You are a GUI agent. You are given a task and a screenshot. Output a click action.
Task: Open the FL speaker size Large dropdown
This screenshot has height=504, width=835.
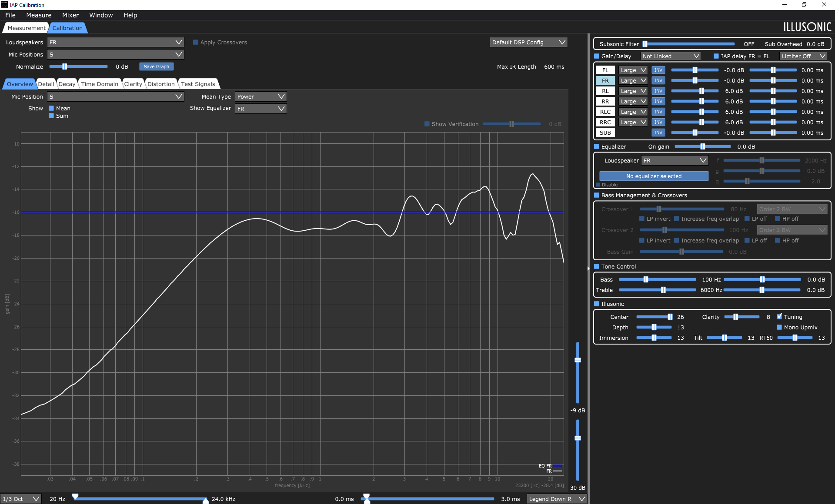coord(633,70)
